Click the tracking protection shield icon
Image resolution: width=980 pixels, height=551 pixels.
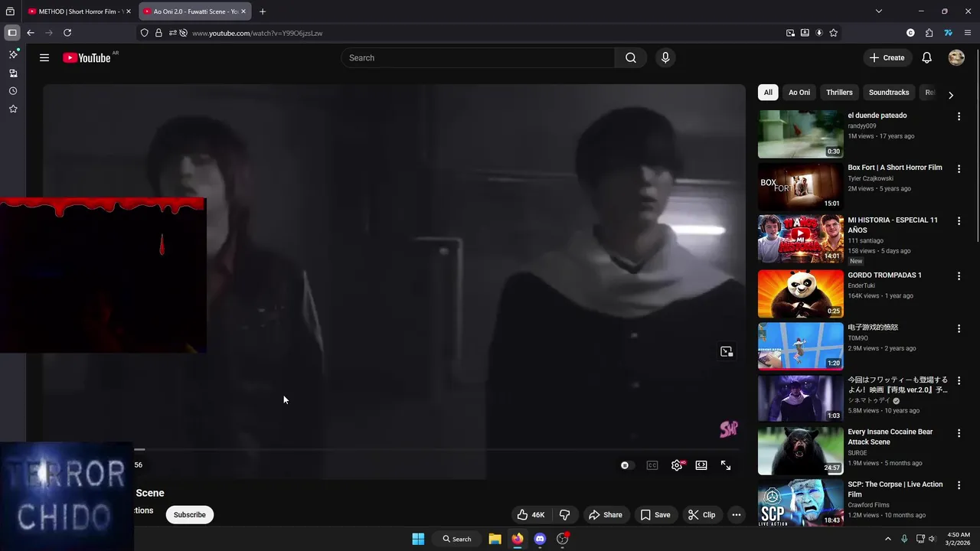coord(144,33)
